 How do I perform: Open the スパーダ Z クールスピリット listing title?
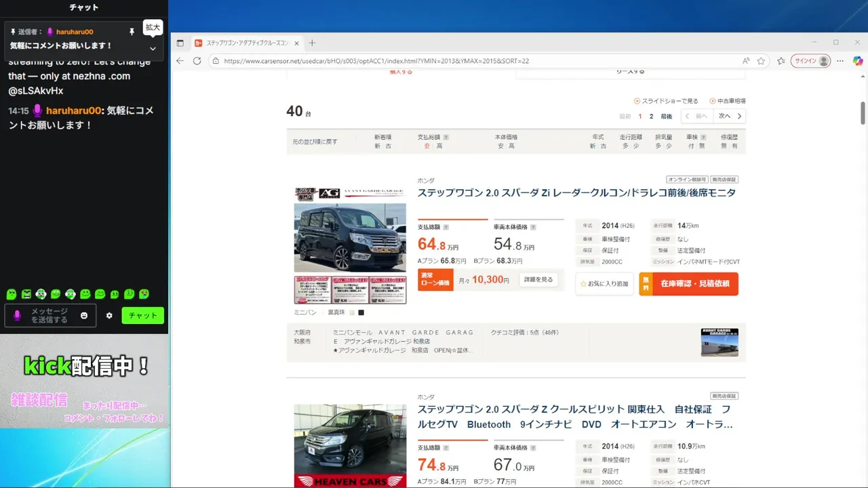point(575,417)
